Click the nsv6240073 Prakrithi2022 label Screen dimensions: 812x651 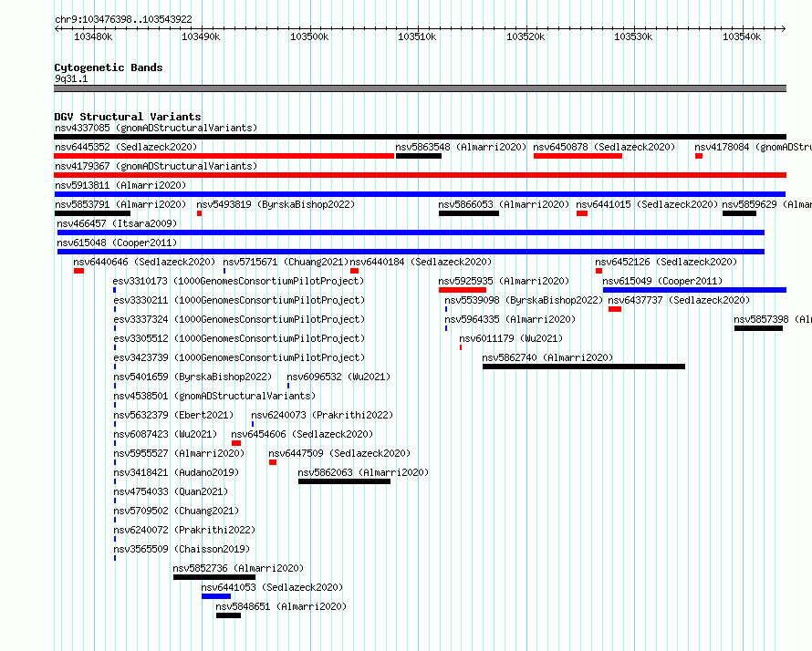[x=322, y=415]
